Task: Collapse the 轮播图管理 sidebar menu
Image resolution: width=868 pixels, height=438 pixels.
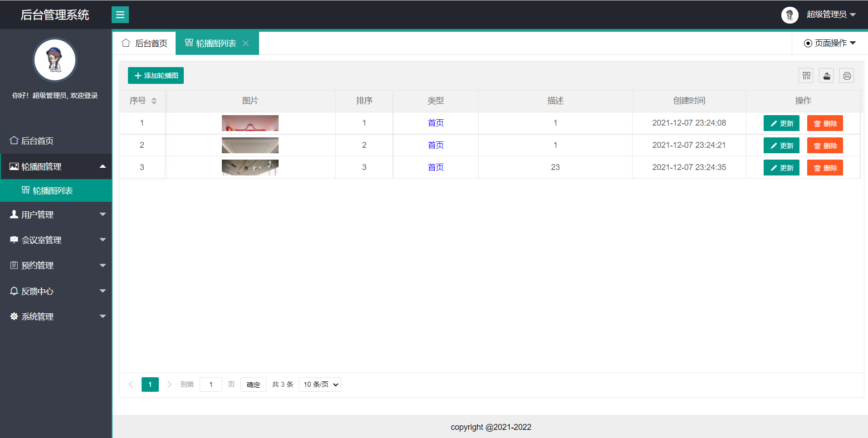Action: point(56,166)
